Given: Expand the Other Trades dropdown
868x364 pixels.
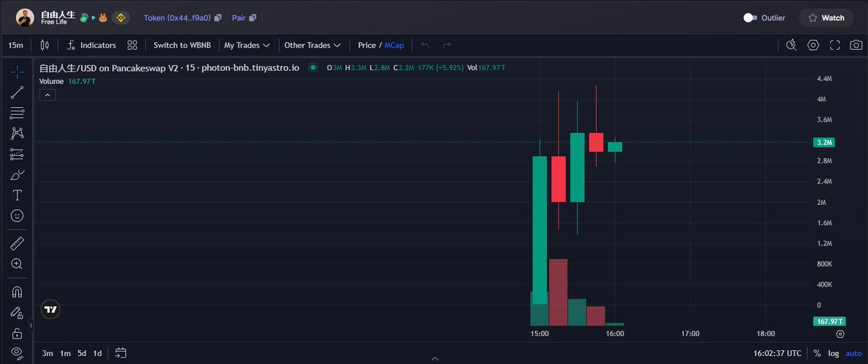Looking at the screenshot, I should 312,45.
